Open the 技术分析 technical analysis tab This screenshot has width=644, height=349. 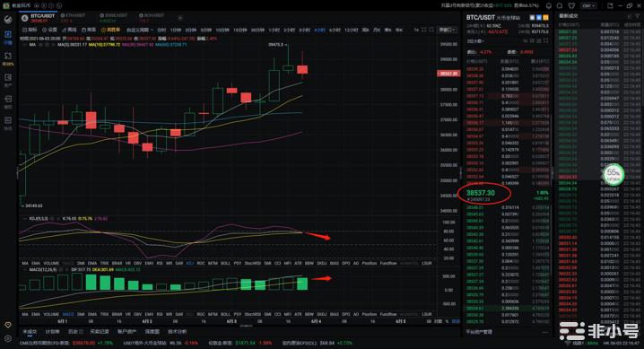(177, 331)
